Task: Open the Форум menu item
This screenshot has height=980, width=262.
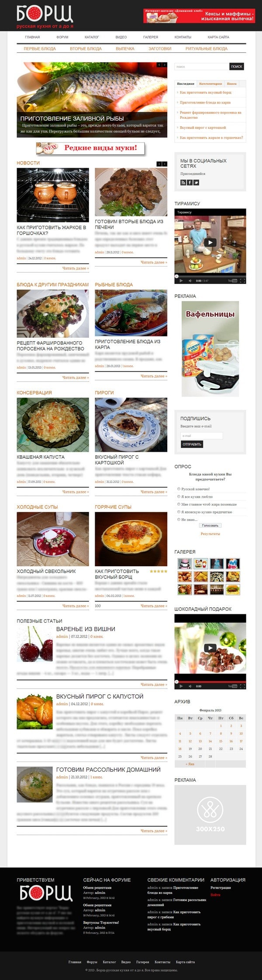Action: 62,37
